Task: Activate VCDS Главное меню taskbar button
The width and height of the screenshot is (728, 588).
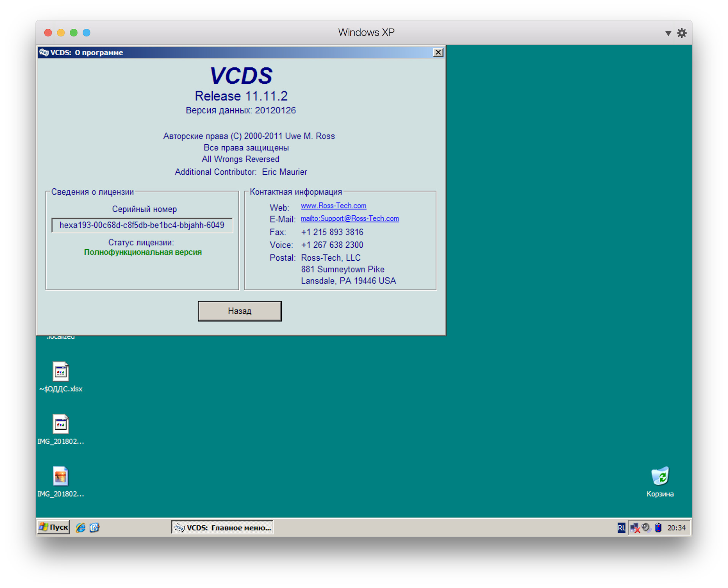Action: click(222, 527)
